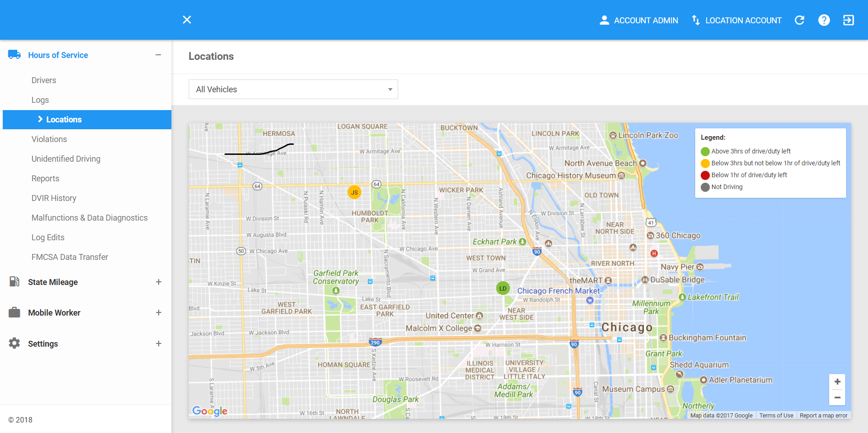
Task: Click the Navy Pier map pin
Action: [700, 267]
